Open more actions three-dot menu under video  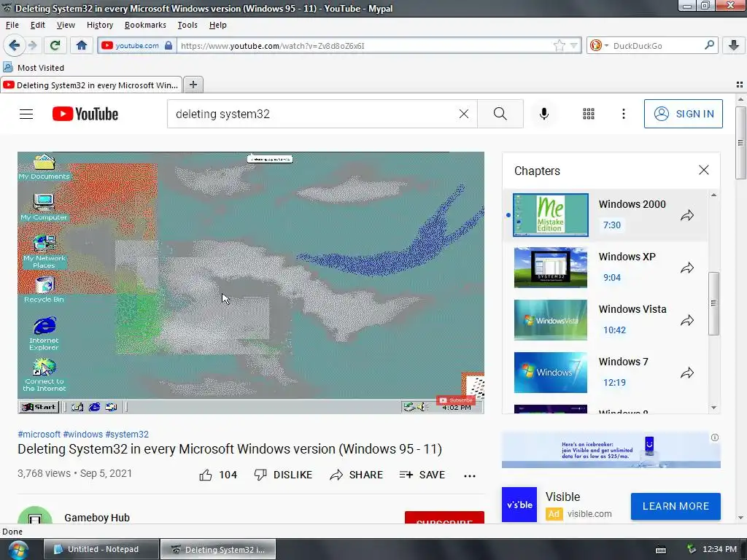click(x=469, y=475)
